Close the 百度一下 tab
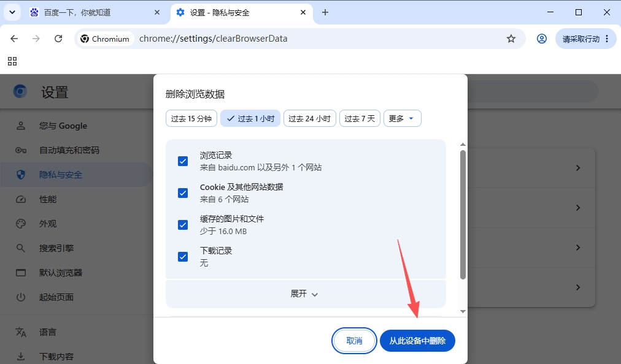The image size is (621, 364). coord(157,13)
